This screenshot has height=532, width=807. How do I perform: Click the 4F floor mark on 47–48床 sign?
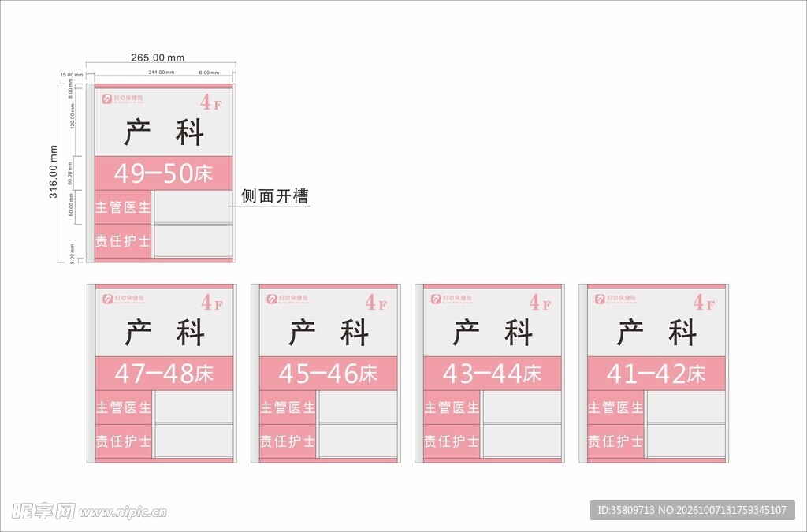tap(212, 302)
